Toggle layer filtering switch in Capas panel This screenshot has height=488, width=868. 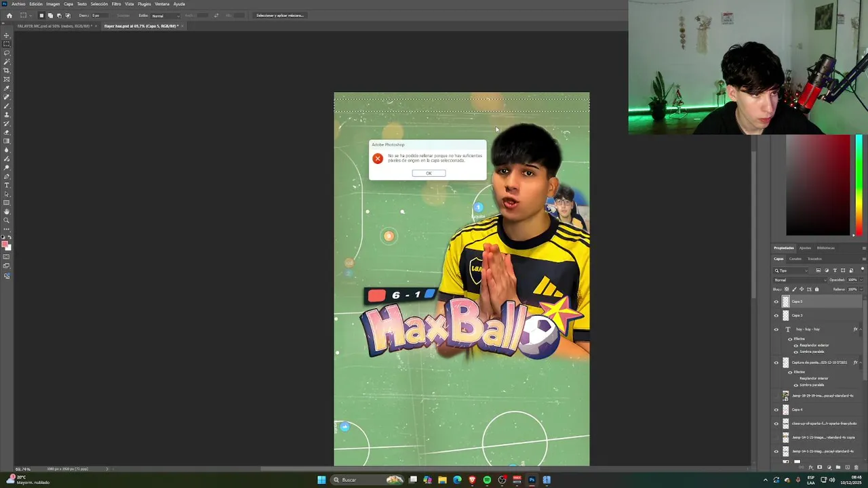point(862,269)
